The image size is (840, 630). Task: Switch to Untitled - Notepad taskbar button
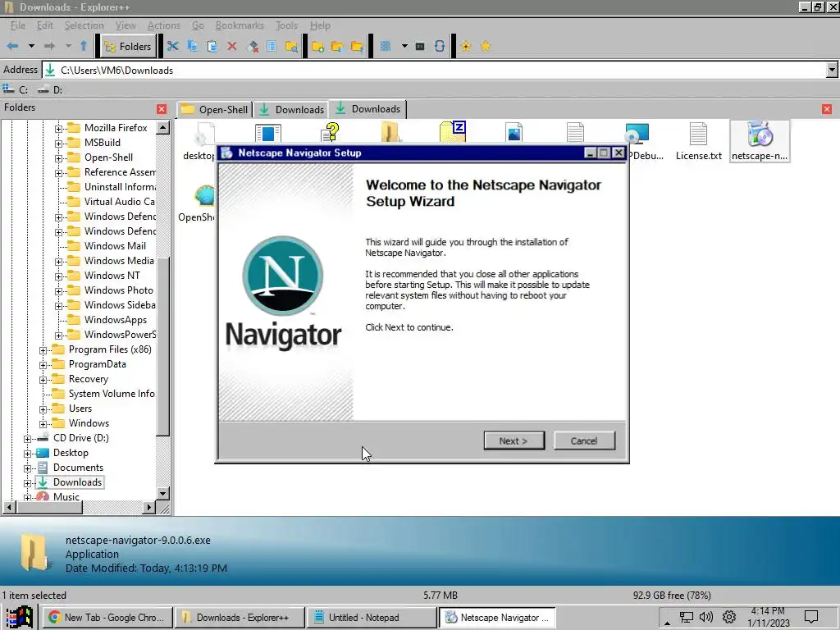tap(372, 617)
